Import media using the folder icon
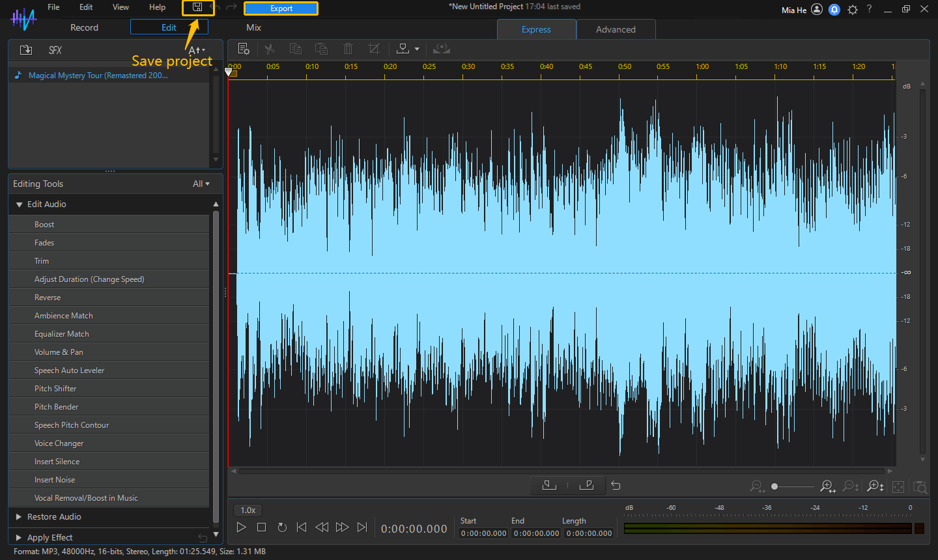938x560 pixels. click(26, 49)
